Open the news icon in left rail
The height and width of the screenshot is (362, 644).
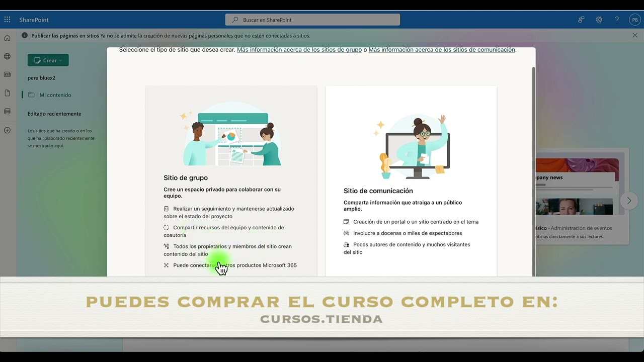coord(7,74)
